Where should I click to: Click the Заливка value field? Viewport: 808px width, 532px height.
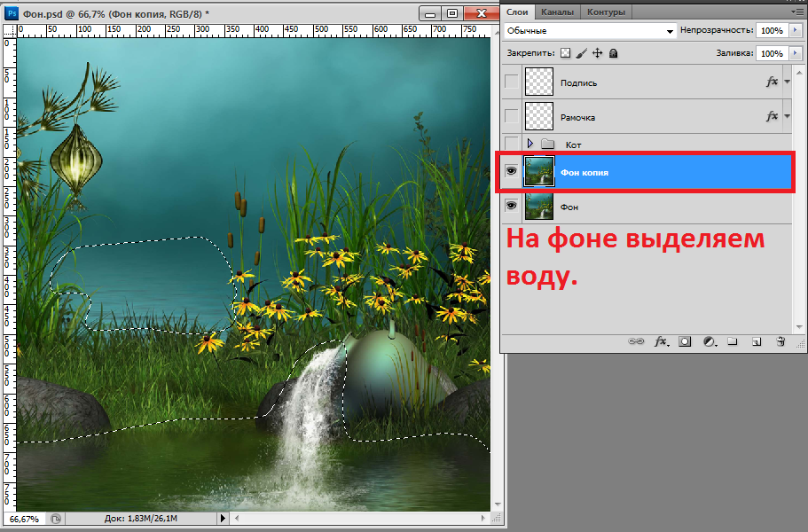(x=772, y=53)
